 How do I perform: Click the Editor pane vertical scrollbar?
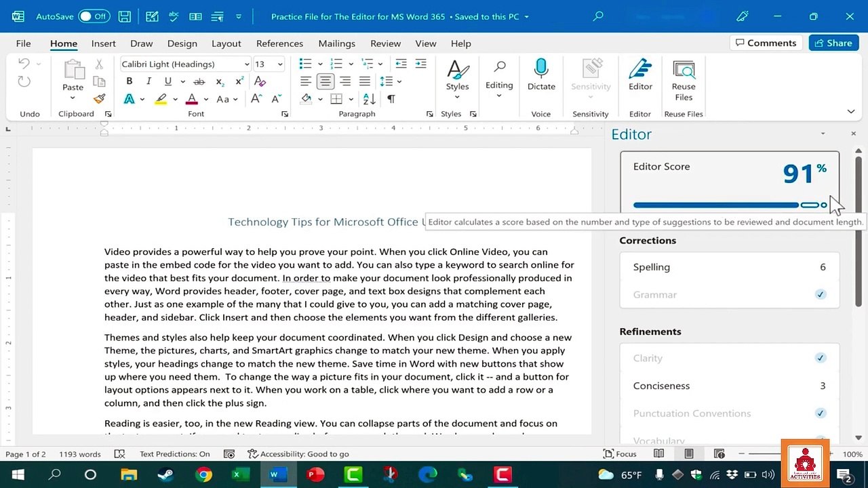click(859, 232)
